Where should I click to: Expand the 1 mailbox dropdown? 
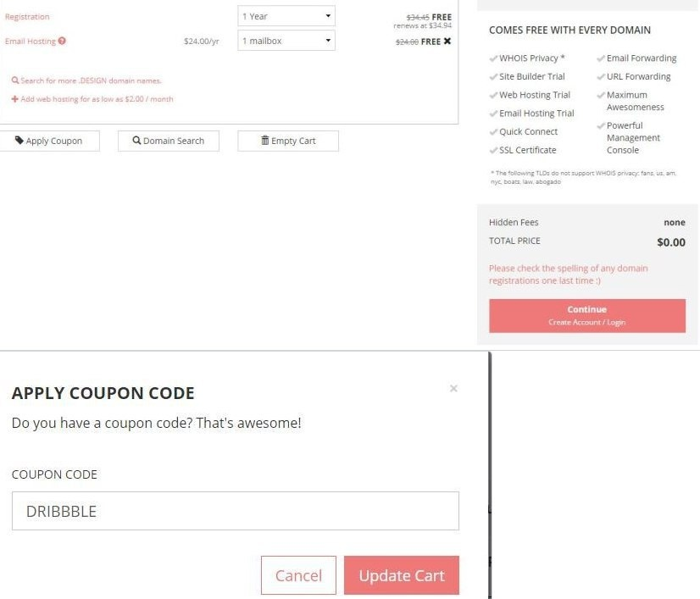286,41
